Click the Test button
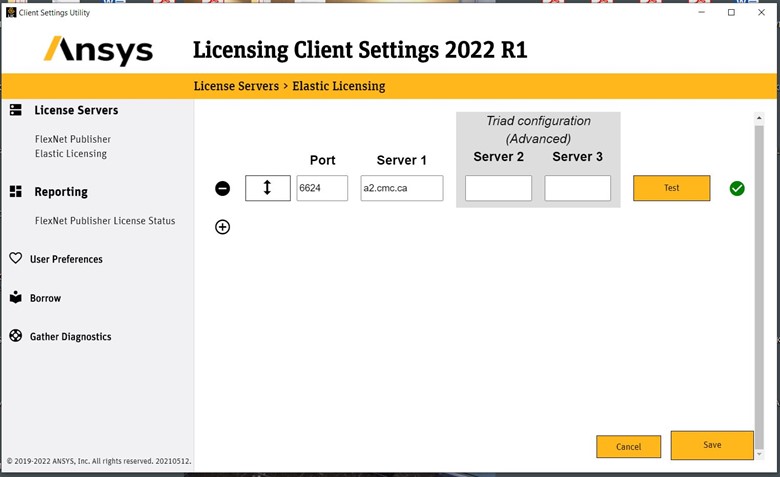Image resolution: width=780 pixels, height=477 pixels. click(x=672, y=188)
